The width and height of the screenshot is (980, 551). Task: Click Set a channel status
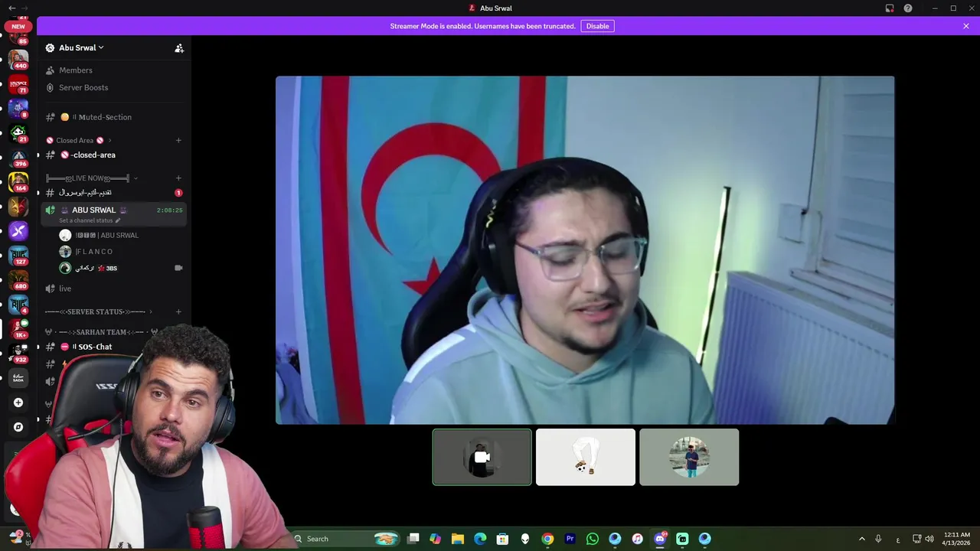[90, 220]
